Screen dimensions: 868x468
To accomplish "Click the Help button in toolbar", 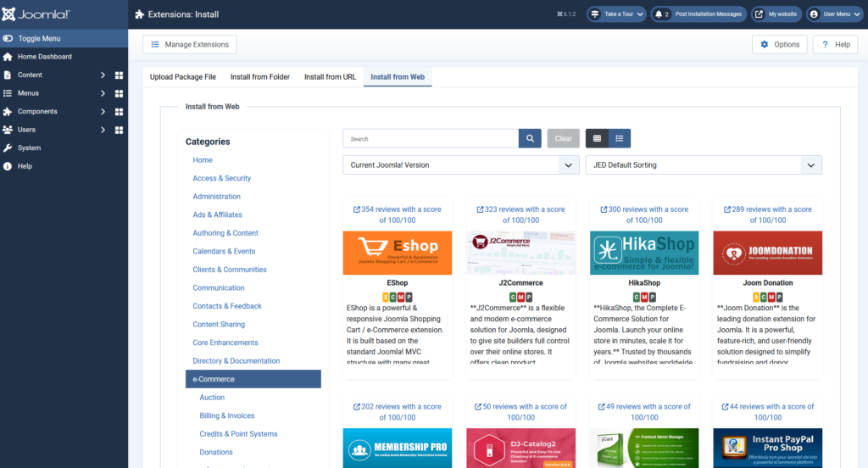I will pyautogui.click(x=835, y=44).
